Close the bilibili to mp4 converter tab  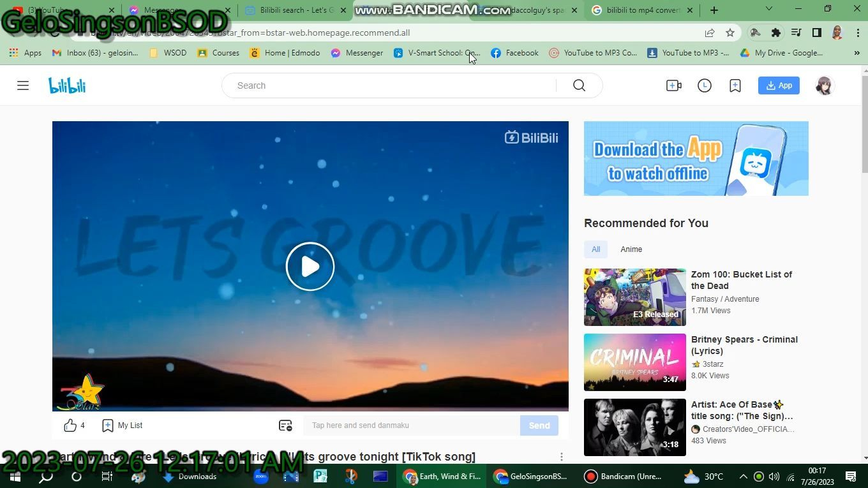pos(689,10)
